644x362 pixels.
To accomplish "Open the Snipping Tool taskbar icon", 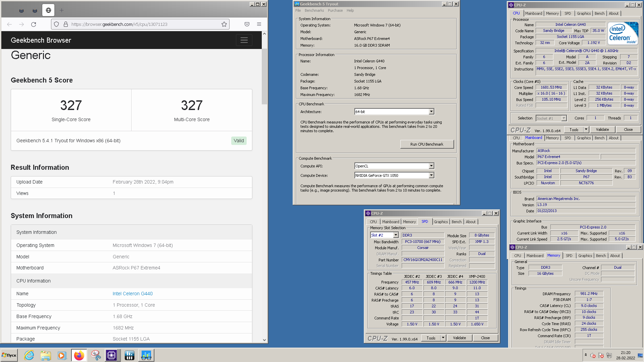I will (96, 355).
